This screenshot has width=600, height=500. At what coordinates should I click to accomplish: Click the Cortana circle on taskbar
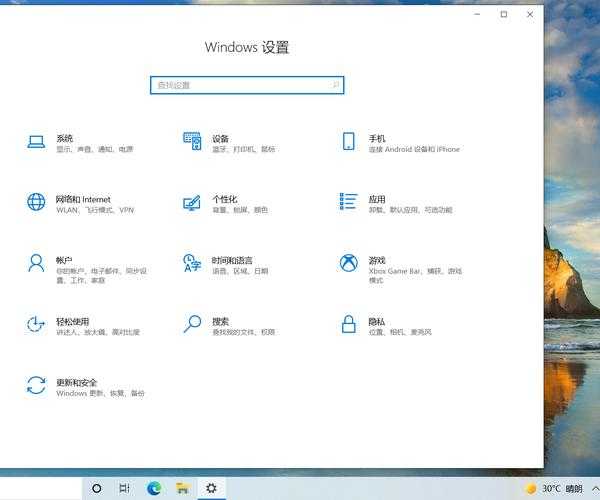97,488
